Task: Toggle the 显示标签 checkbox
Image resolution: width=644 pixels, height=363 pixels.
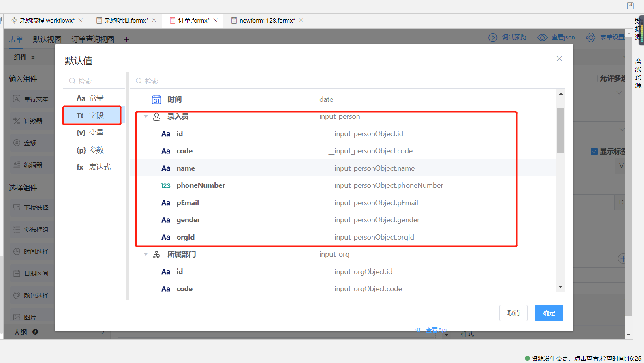Action: [594, 151]
